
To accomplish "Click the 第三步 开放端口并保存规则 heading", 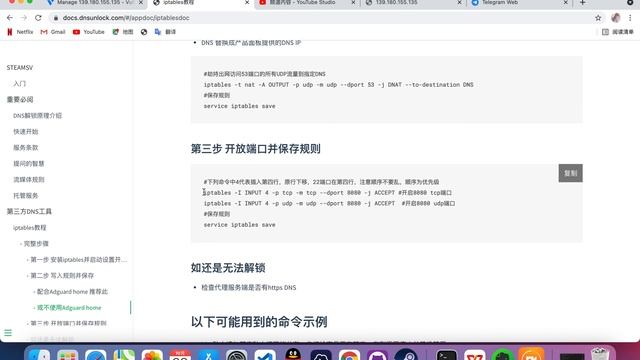I will 256,149.
